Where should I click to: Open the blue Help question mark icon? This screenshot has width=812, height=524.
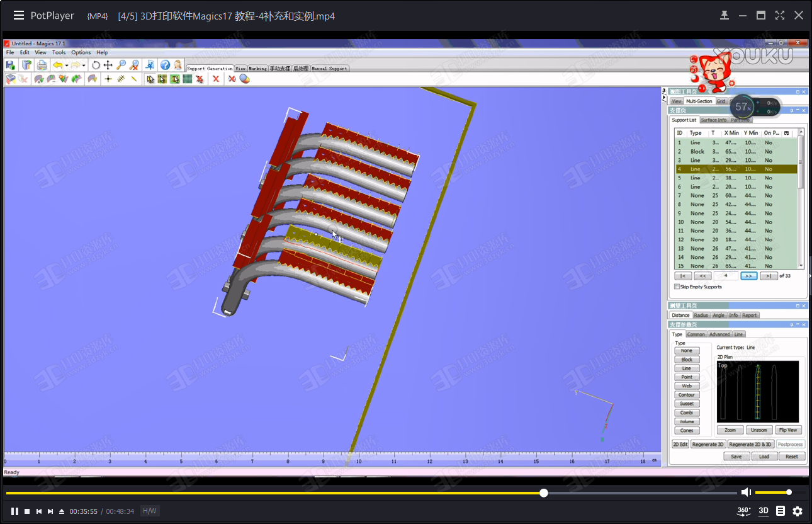(x=165, y=65)
